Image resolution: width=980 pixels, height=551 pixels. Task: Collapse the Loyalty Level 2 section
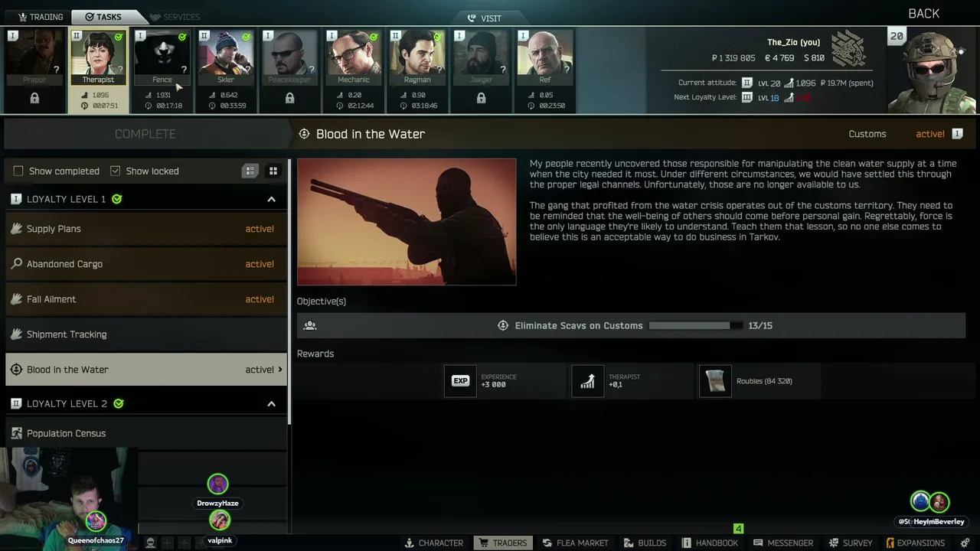(271, 403)
